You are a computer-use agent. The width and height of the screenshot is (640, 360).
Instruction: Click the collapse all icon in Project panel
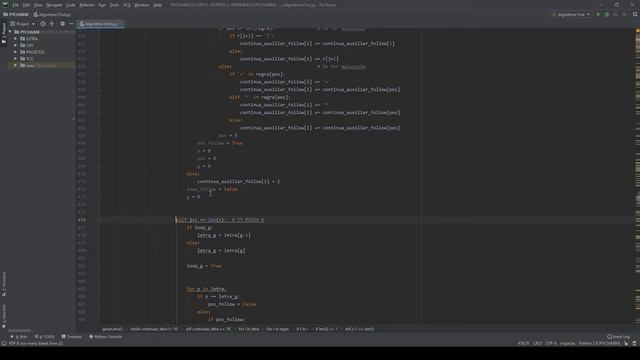(x=52, y=24)
